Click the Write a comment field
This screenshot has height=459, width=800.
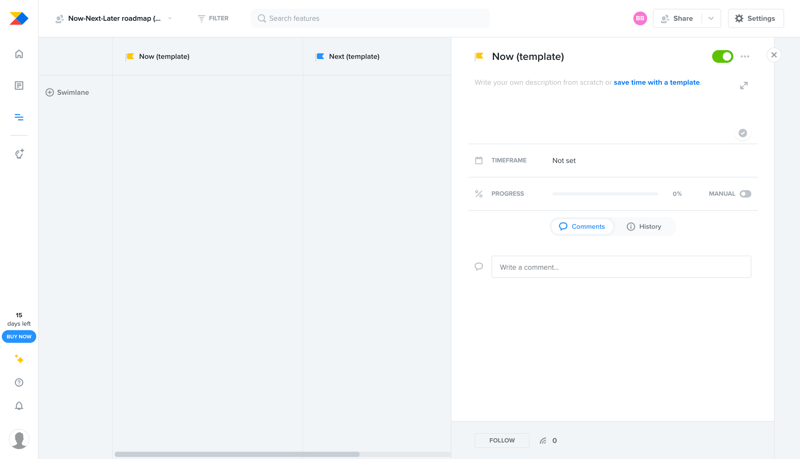[621, 267]
